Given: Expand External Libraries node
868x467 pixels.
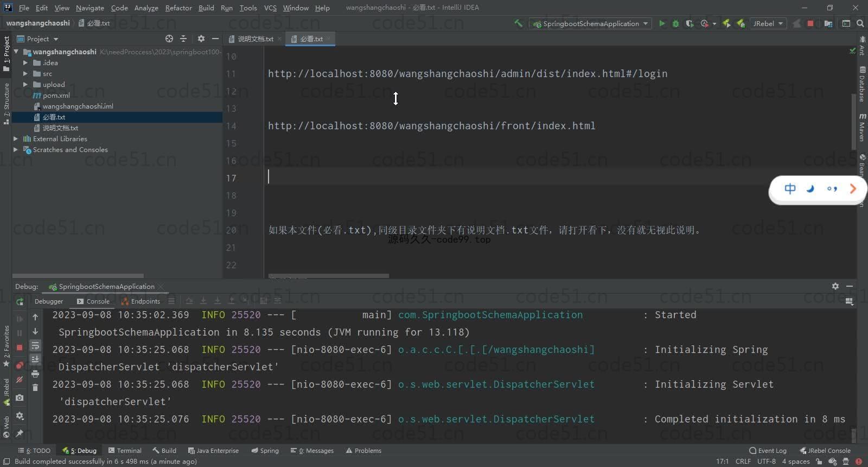Looking at the screenshot, I should pyautogui.click(x=16, y=139).
